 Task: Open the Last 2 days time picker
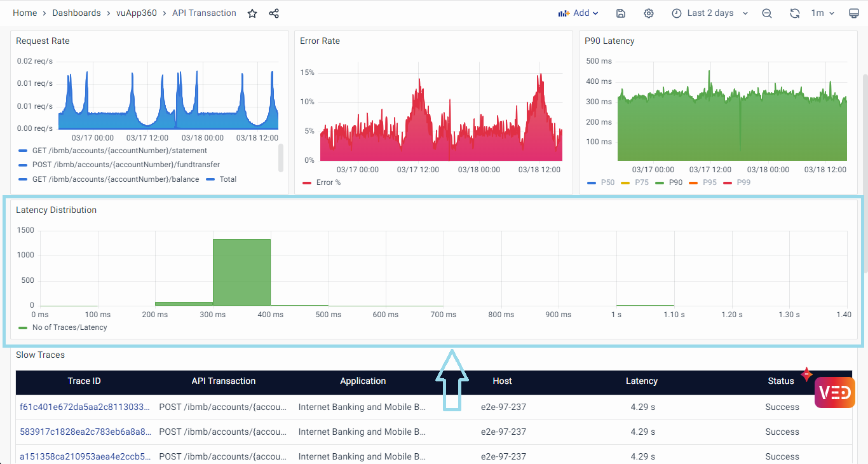point(710,13)
